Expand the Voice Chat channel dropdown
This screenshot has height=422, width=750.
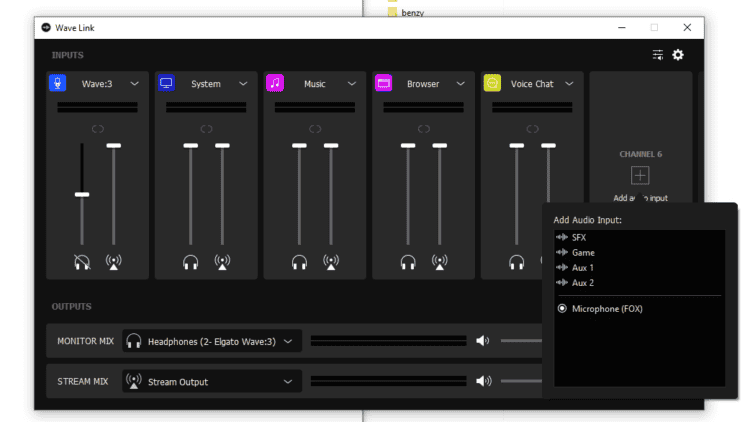tap(569, 84)
